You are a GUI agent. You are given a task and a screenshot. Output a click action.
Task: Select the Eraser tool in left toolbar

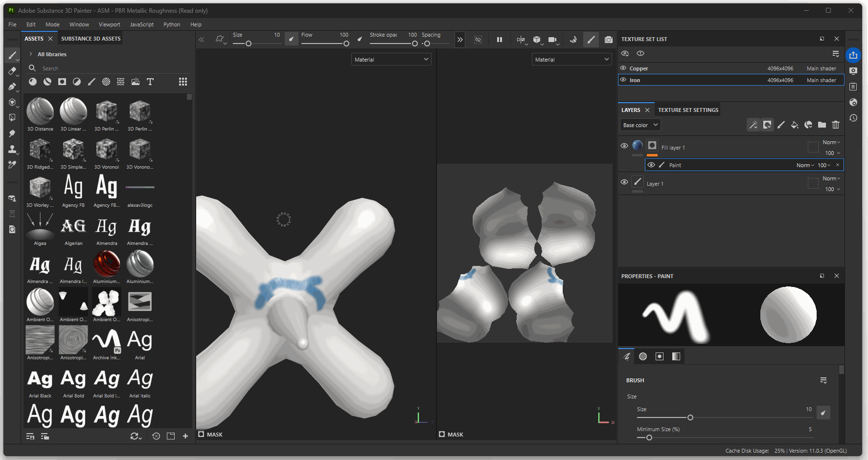pos(12,71)
